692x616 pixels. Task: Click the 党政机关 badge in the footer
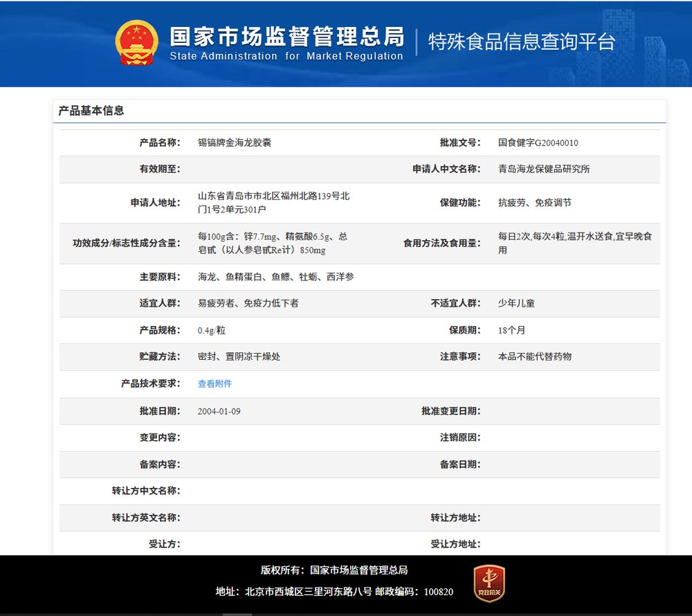[489, 583]
